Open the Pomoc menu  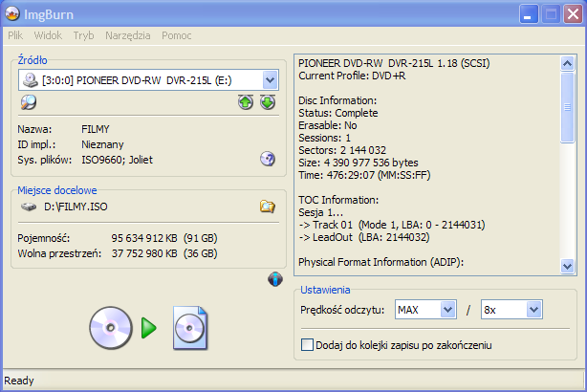coord(177,35)
